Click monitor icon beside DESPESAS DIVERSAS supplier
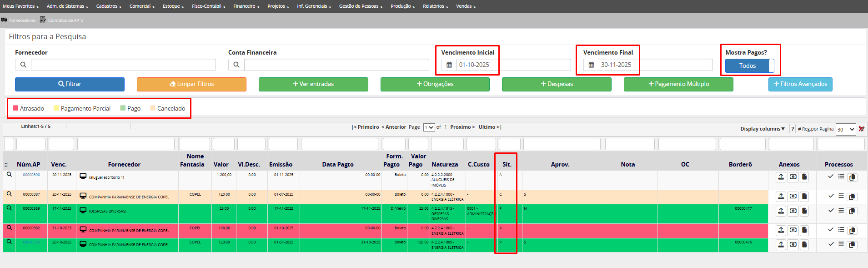 [83, 211]
